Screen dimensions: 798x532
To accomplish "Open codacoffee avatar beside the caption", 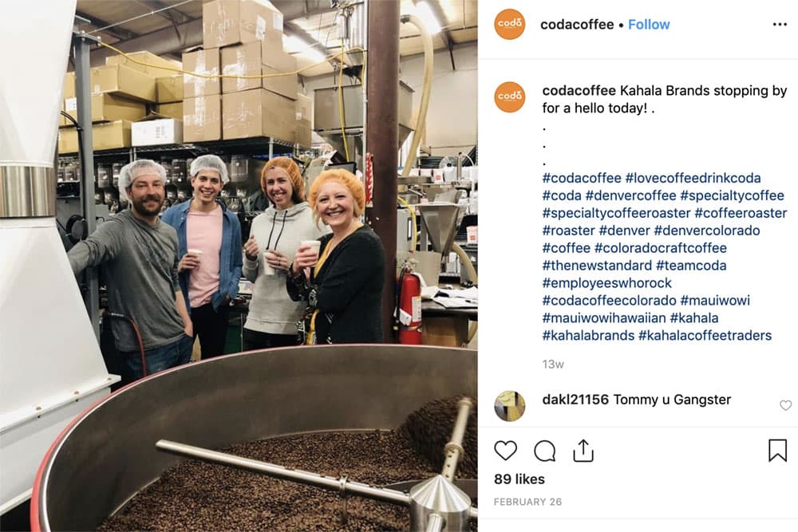I will pyautogui.click(x=509, y=97).
